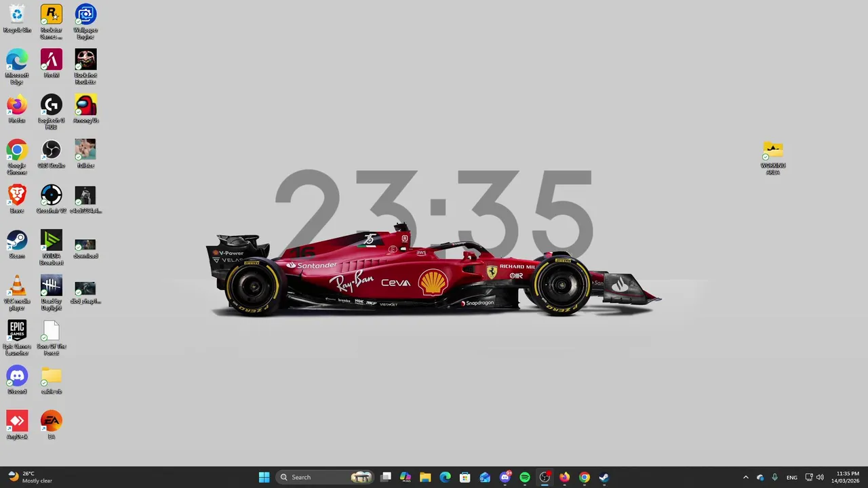Select the download image file on desktop
868x488 pixels.
[x=85, y=247]
